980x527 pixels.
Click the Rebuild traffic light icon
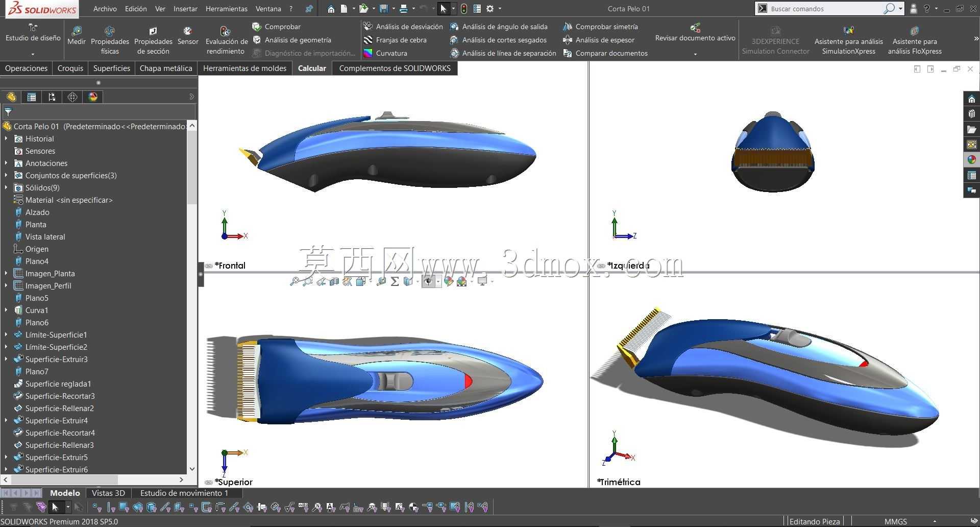click(x=463, y=9)
